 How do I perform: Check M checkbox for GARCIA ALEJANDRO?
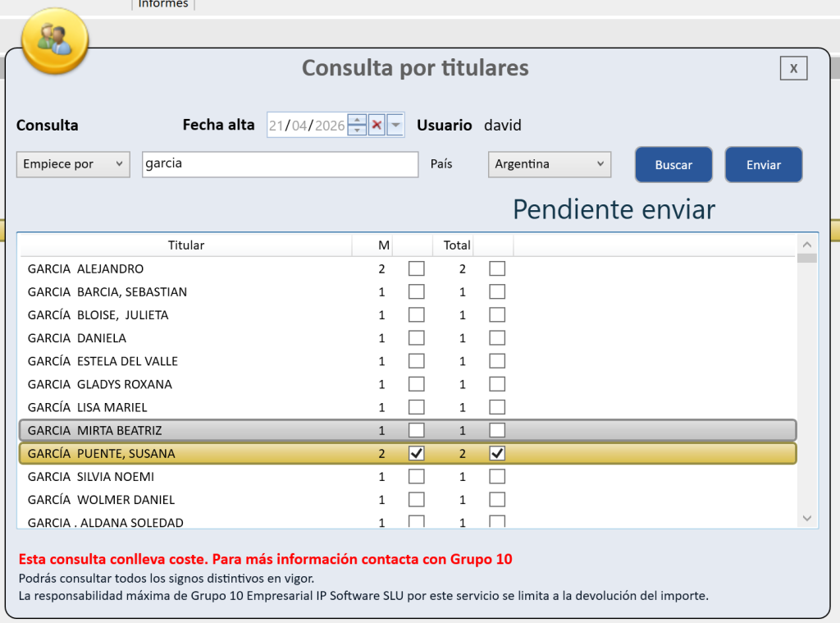[417, 268]
